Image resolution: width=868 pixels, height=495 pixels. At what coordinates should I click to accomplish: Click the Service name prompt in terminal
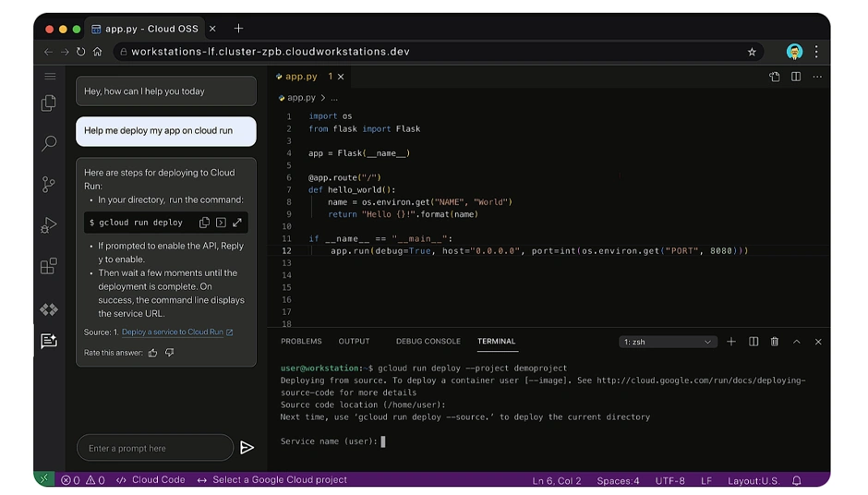point(329,441)
